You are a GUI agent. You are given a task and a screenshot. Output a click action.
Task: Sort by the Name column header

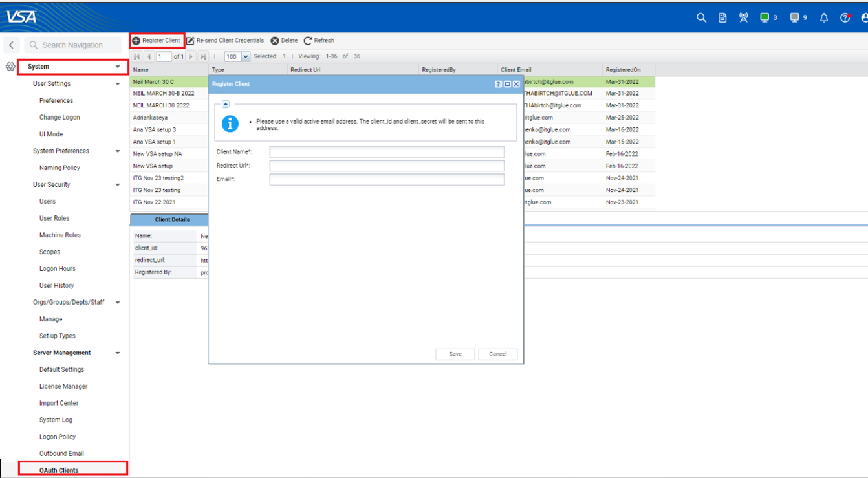coord(169,69)
